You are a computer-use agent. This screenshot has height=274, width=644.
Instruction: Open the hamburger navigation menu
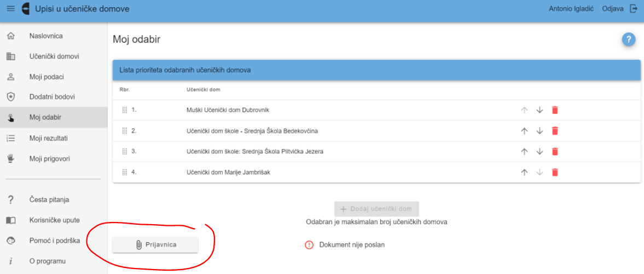pyautogui.click(x=11, y=9)
